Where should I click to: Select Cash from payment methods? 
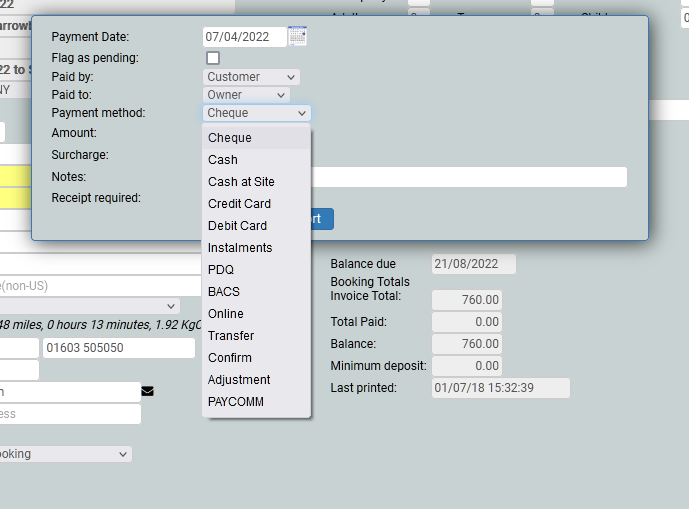pos(223,160)
